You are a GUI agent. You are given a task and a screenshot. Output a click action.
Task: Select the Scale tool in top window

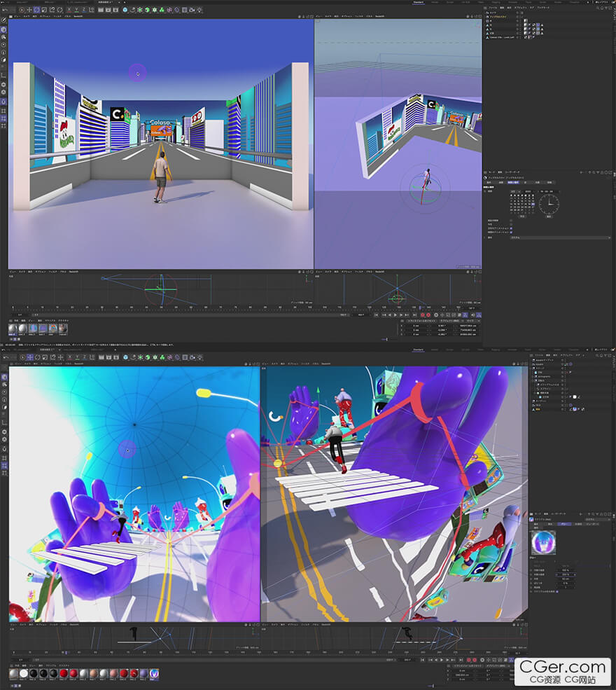pyautogui.click(x=44, y=10)
